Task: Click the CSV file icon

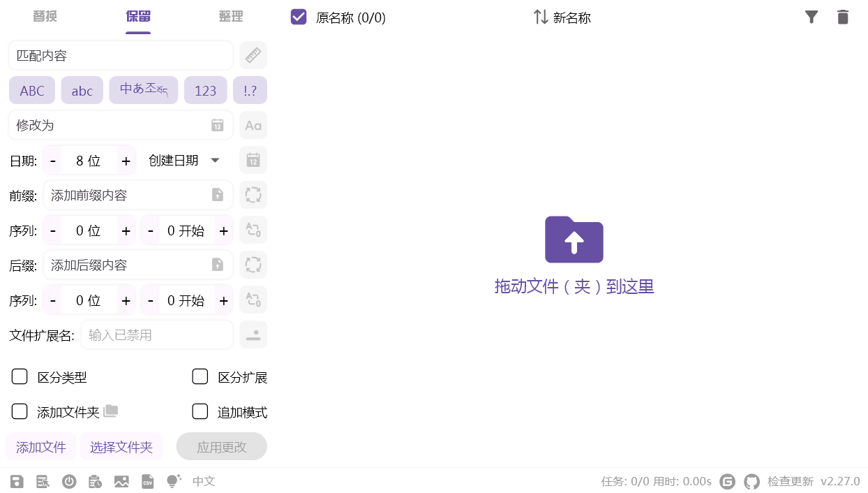Action: tap(147, 481)
